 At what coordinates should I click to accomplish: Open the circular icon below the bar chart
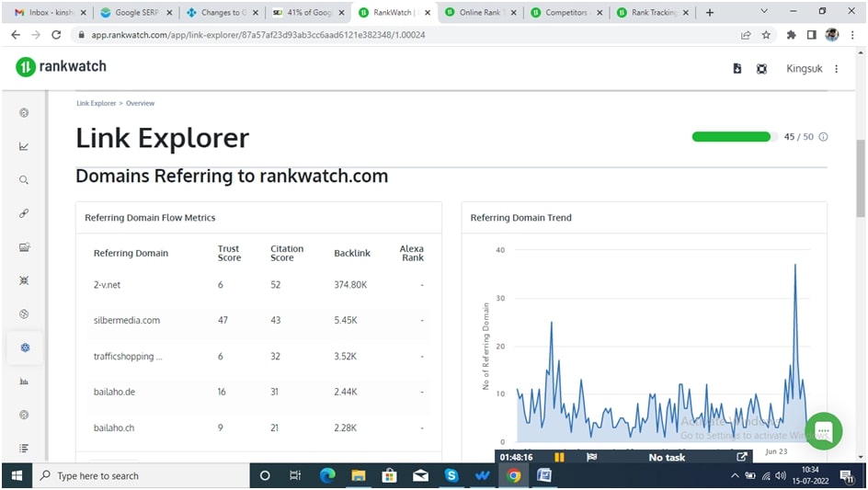click(x=24, y=415)
